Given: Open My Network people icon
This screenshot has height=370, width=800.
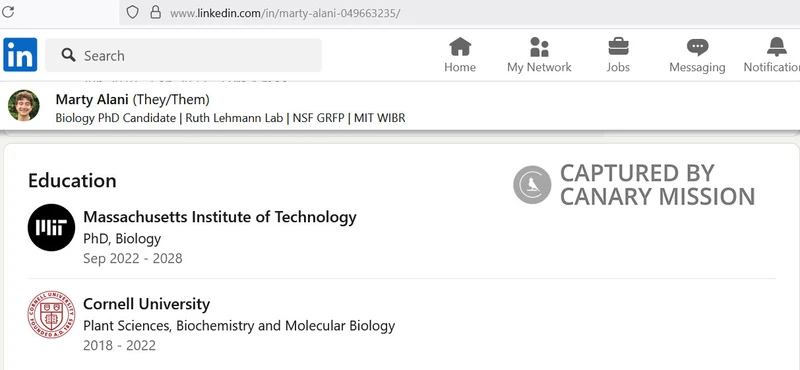Looking at the screenshot, I should coord(539,47).
